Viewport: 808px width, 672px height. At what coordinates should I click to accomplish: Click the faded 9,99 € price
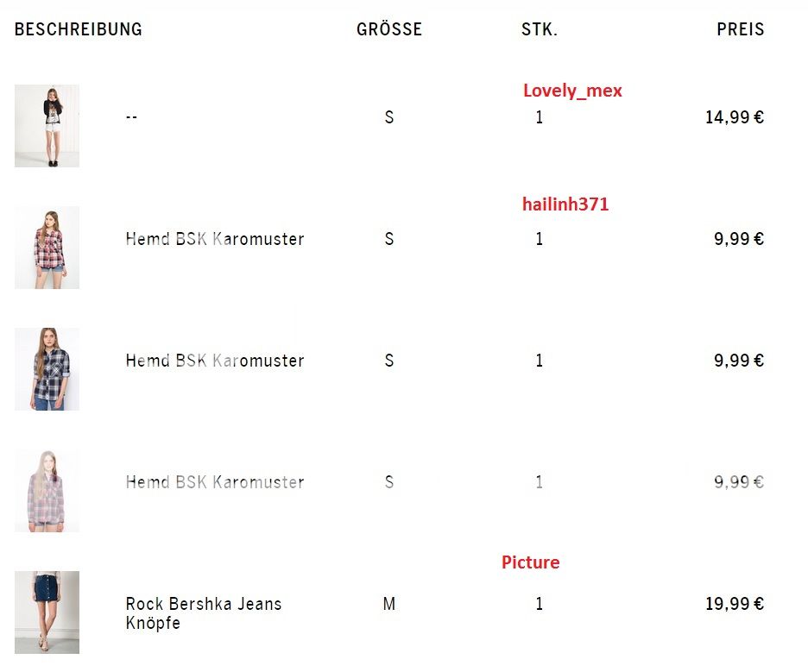pyautogui.click(x=739, y=482)
